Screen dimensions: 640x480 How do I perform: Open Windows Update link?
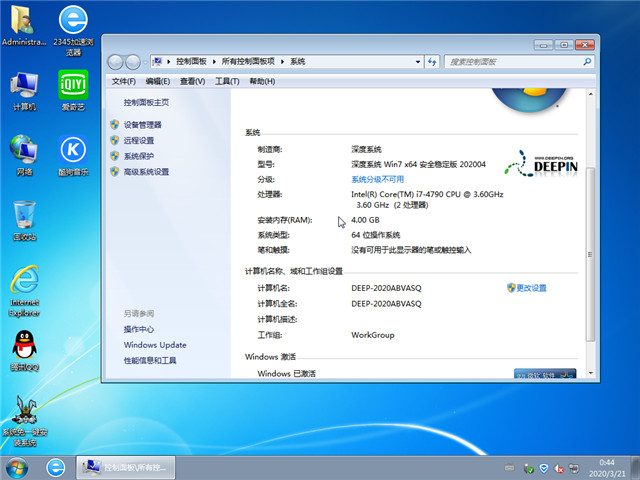(155, 345)
